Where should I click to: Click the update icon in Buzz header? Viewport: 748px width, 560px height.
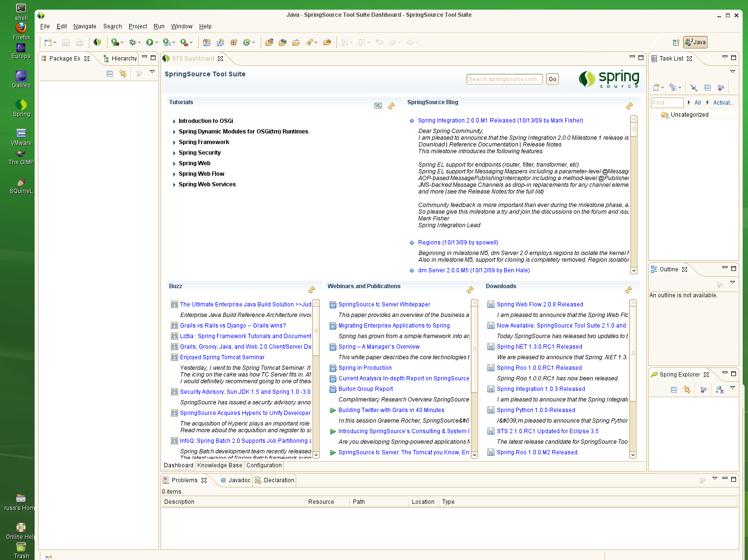click(x=312, y=290)
